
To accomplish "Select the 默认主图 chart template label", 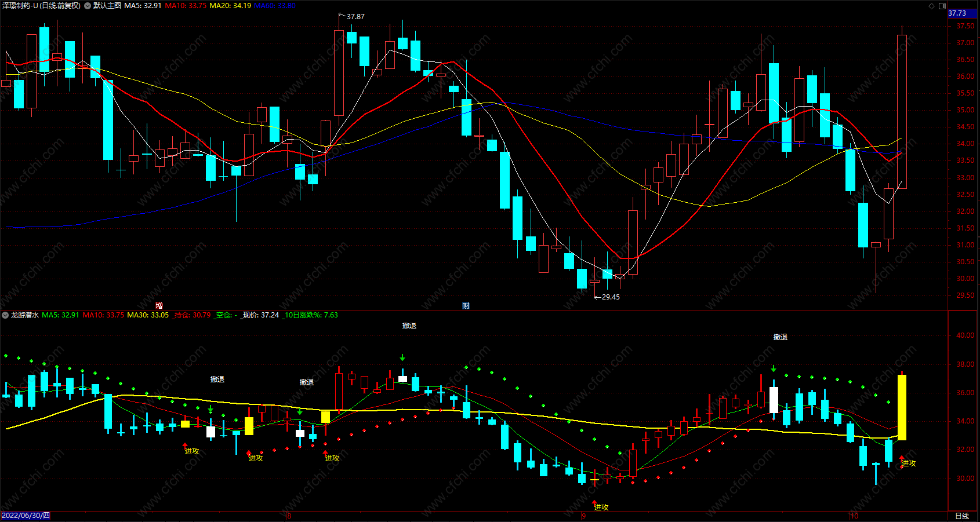I will 107,6.
